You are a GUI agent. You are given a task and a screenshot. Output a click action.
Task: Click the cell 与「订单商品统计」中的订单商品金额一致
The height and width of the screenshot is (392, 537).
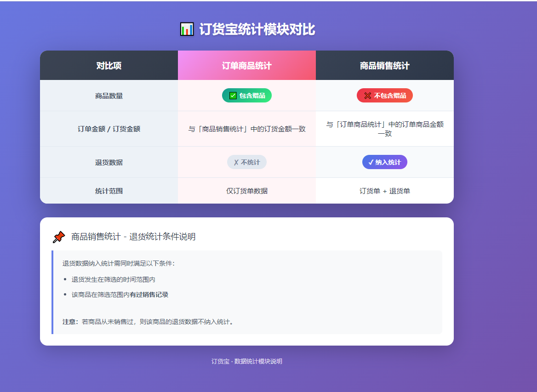point(385,129)
